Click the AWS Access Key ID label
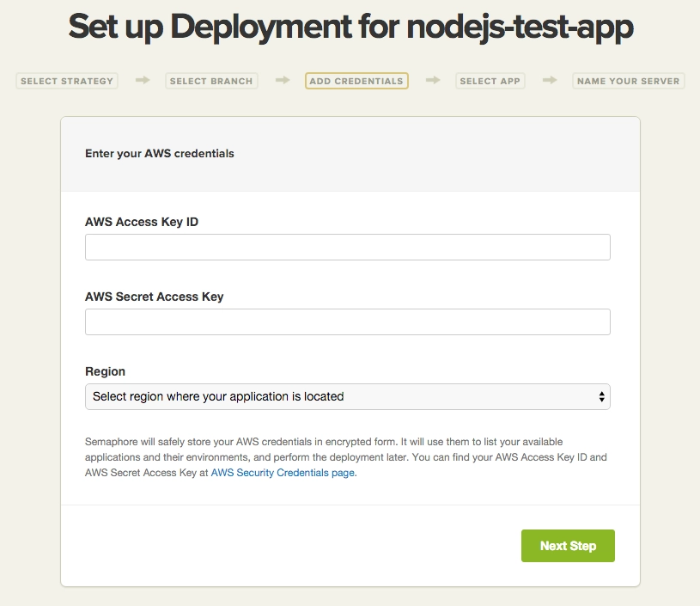 (142, 222)
